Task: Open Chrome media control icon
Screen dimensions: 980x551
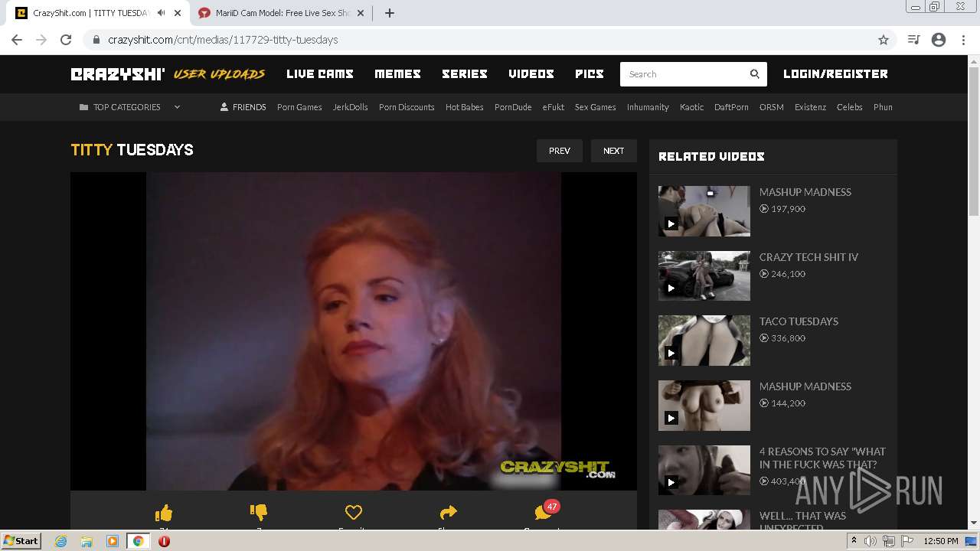Action: point(913,40)
